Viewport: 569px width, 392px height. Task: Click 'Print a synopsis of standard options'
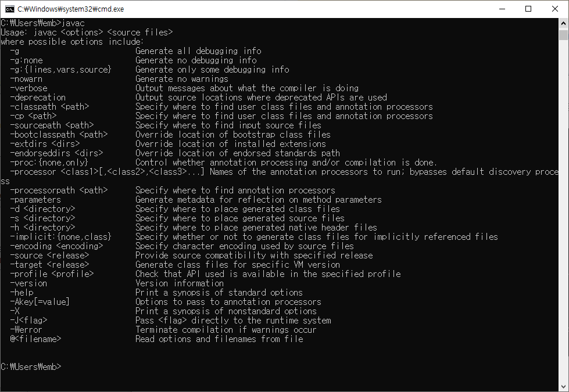(219, 293)
